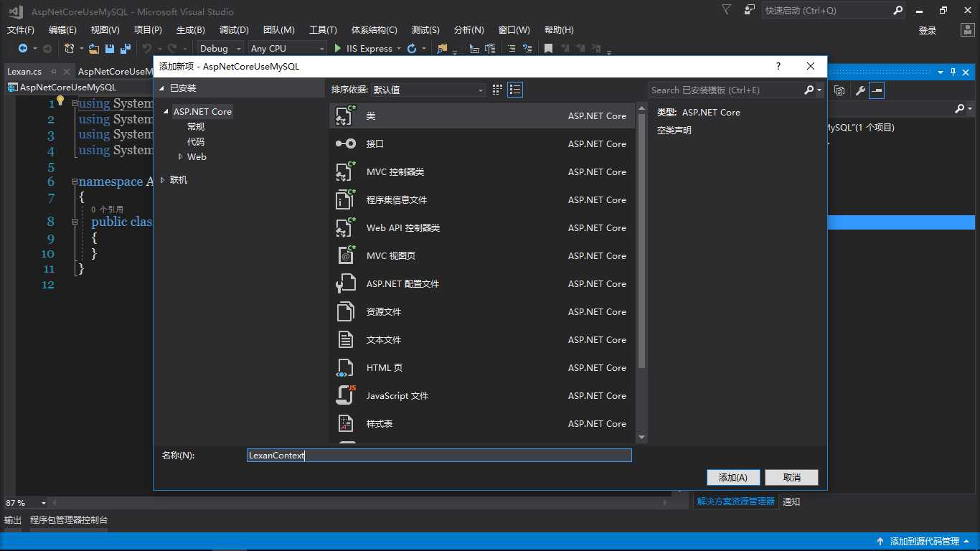Screen dimensions: 980x551
Task: Click 添加到源代码管理 in status bar
Action: pyautogui.click(x=924, y=541)
